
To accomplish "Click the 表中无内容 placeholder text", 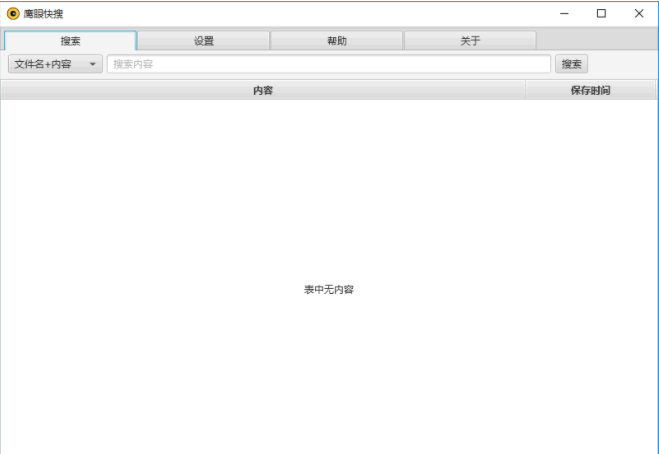I will [329, 289].
